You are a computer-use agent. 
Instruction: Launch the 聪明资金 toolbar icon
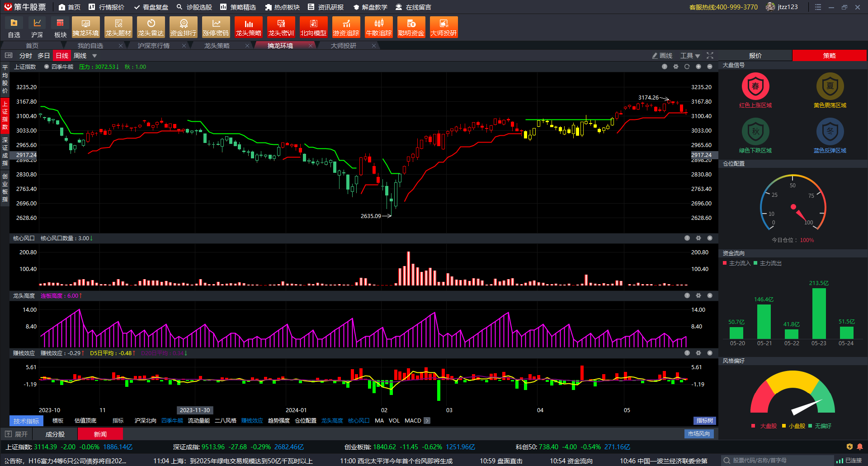(x=411, y=27)
